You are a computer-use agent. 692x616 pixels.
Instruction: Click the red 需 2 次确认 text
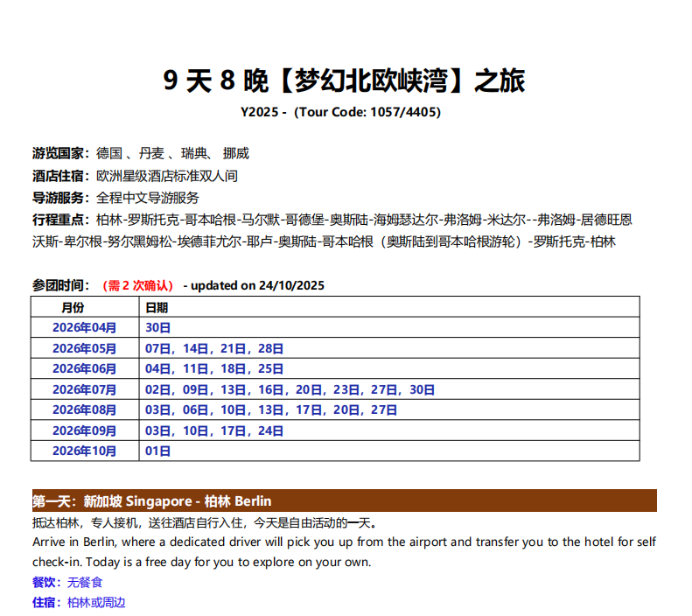tap(138, 285)
